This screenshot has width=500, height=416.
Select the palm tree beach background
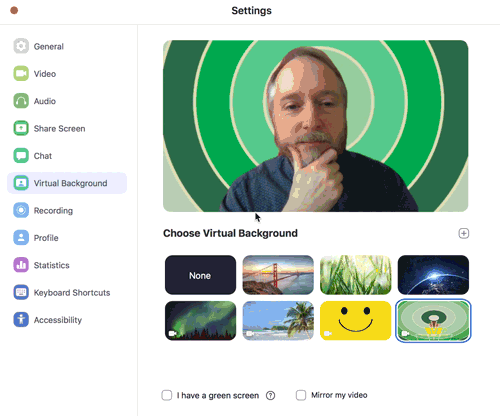278,321
